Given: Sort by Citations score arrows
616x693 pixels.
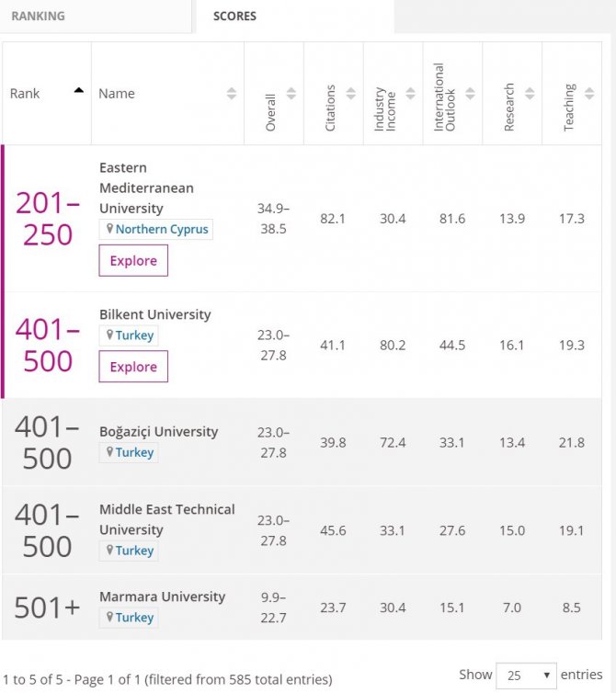Looking at the screenshot, I should [x=351, y=94].
